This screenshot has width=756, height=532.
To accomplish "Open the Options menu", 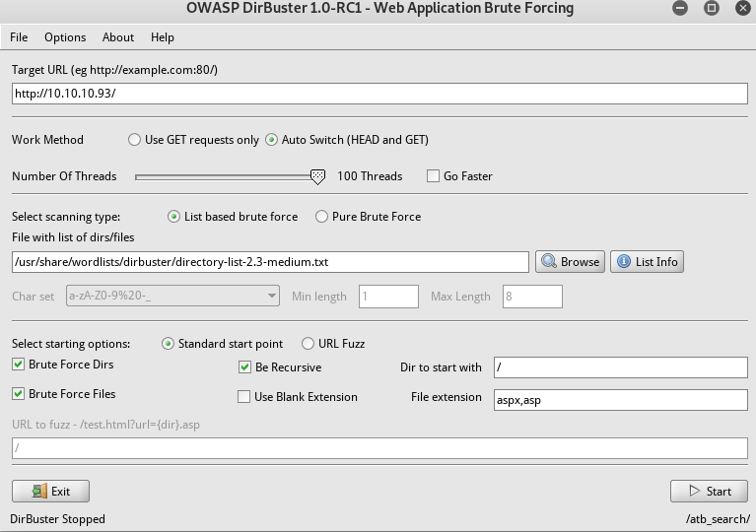I will 65,37.
